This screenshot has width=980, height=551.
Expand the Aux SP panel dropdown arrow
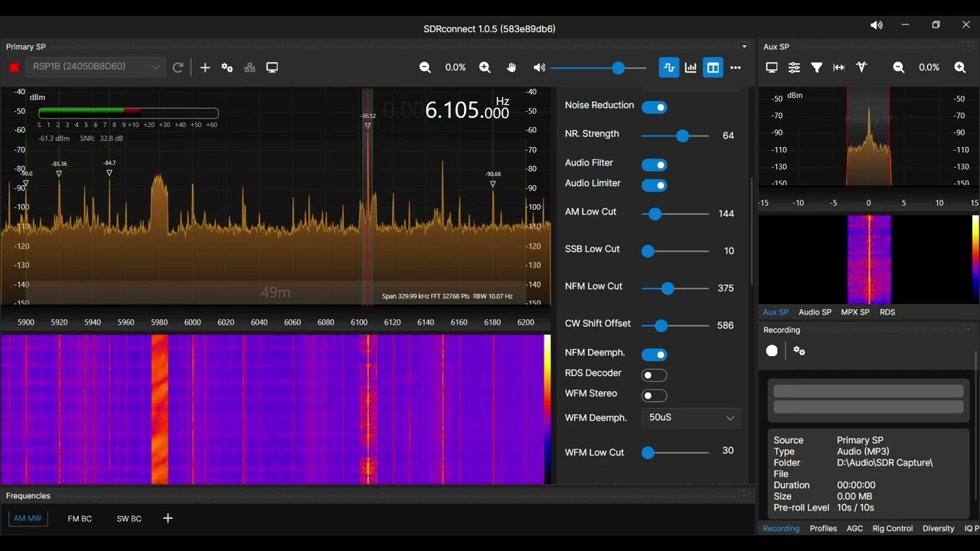click(969, 47)
